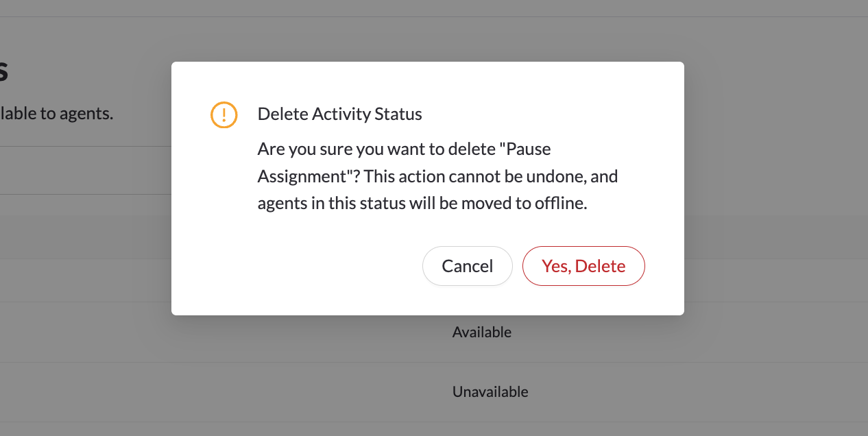
Task: Click the empty dialog space below the warning icon
Action: [x=224, y=206]
